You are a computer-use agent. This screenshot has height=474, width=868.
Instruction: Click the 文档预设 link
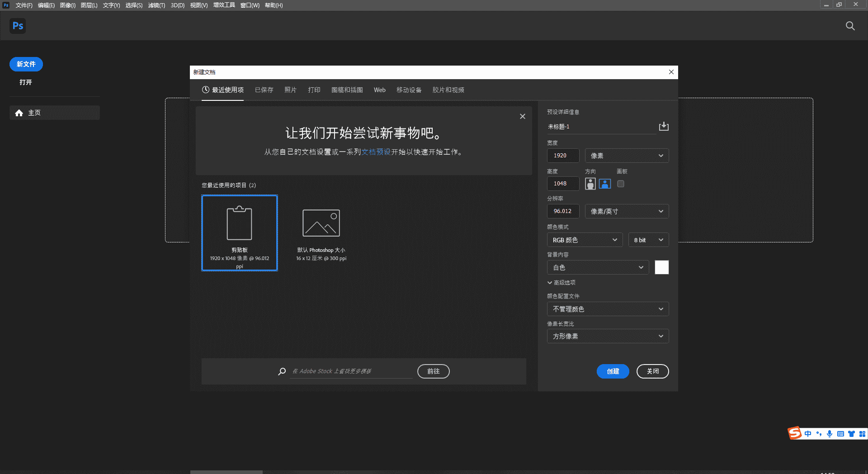pos(376,152)
